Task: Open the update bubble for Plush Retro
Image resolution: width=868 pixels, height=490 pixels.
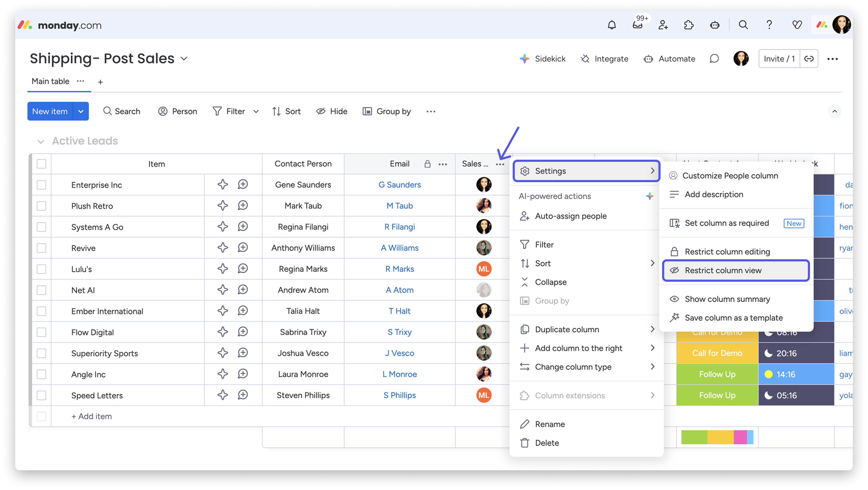Action: (243, 206)
